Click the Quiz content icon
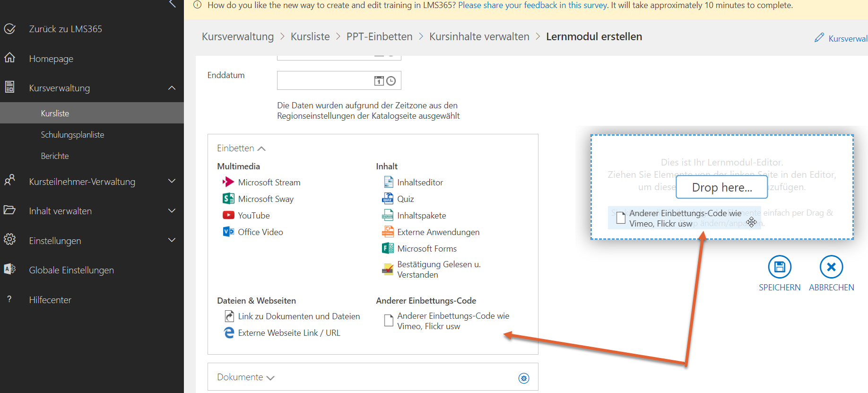Image resolution: width=868 pixels, height=393 pixels. tap(388, 199)
